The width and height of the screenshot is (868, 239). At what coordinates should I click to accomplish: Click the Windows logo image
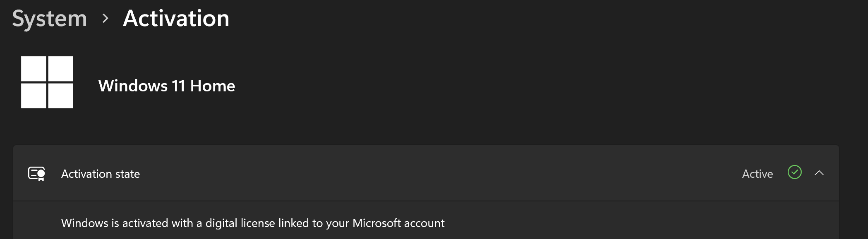[x=47, y=82]
